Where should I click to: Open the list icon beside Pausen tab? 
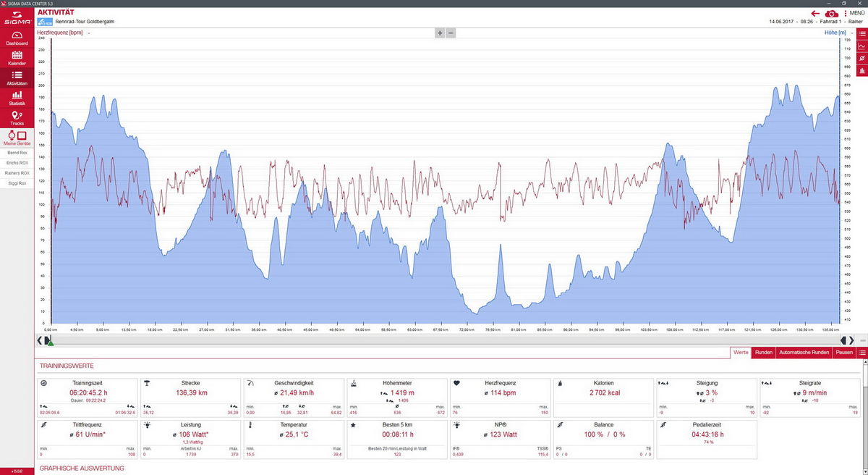(x=861, y=353)
